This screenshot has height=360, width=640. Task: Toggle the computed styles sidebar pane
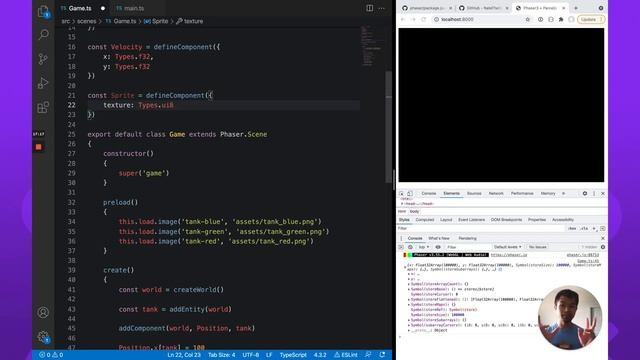[x=602, y=229]
